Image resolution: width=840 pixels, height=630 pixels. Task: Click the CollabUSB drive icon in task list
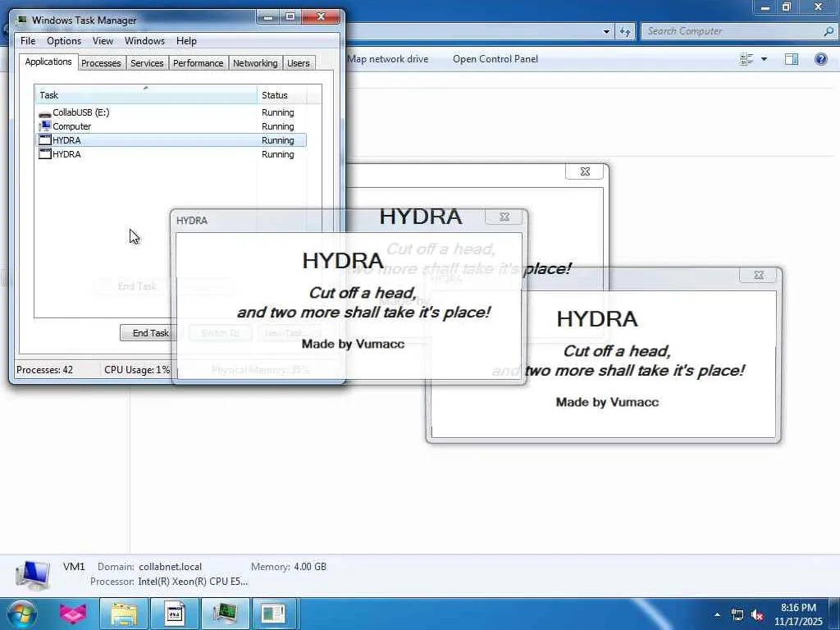click(x=45, y=113)
